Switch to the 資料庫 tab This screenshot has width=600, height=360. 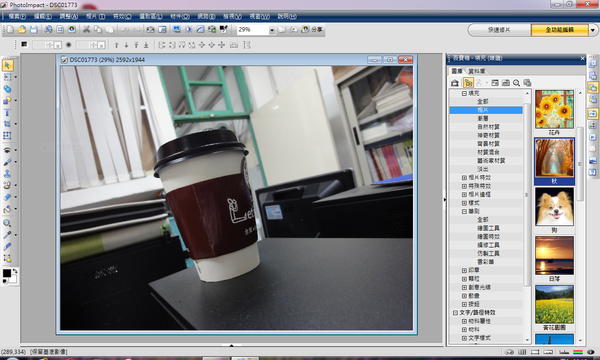click(477, 71)
